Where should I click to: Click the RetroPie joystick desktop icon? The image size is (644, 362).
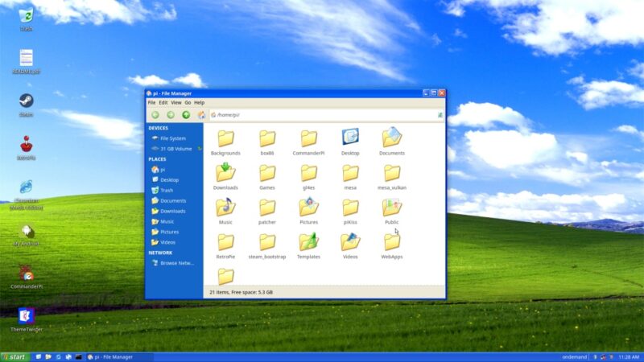[x=26, y=148]
